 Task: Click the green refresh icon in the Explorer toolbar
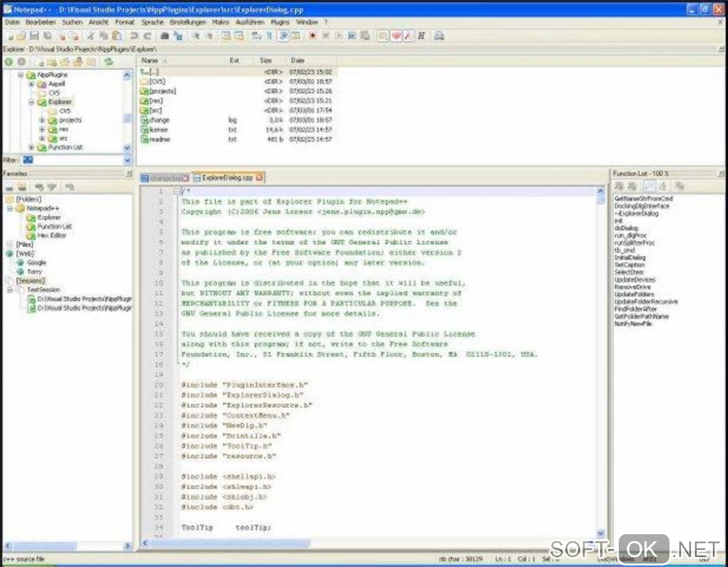[108, 61]
